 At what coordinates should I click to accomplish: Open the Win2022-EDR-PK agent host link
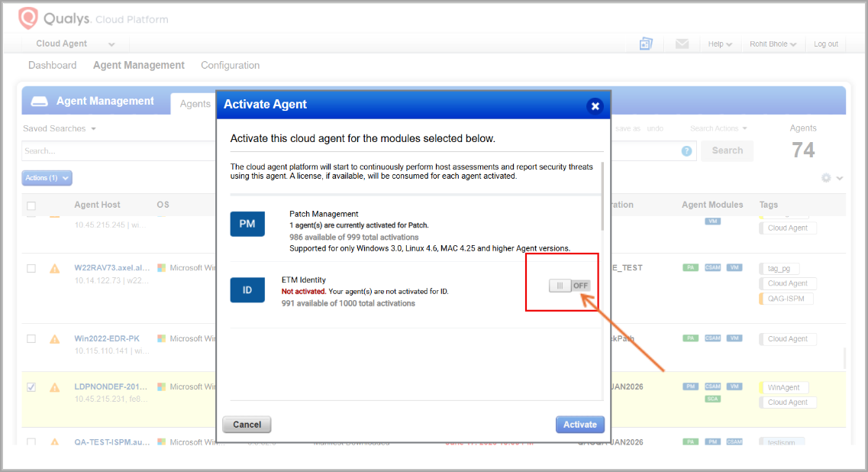107,338
